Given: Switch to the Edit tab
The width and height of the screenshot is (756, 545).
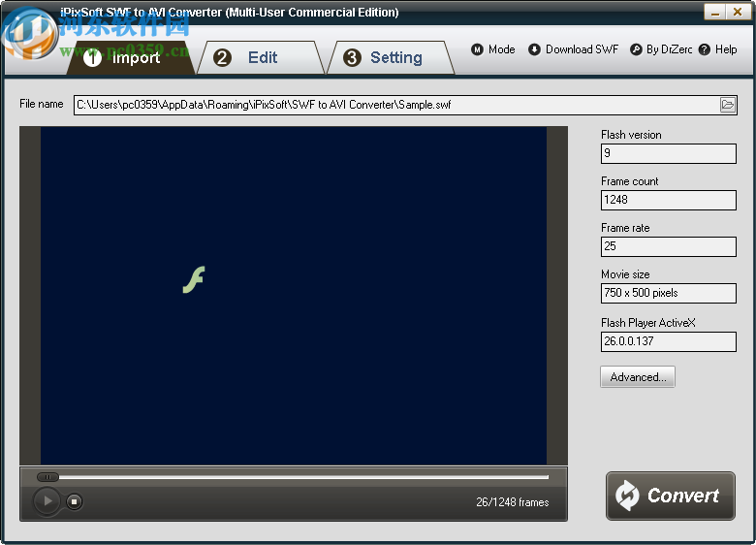Looking at the screenshot, I should 261,58.
